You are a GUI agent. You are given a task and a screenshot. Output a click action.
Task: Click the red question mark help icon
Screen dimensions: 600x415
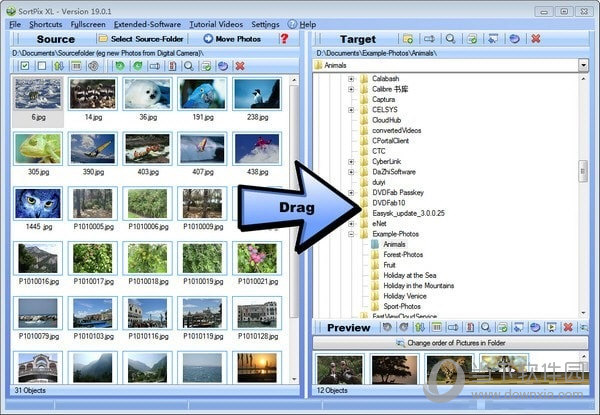(x=284, y=38)
